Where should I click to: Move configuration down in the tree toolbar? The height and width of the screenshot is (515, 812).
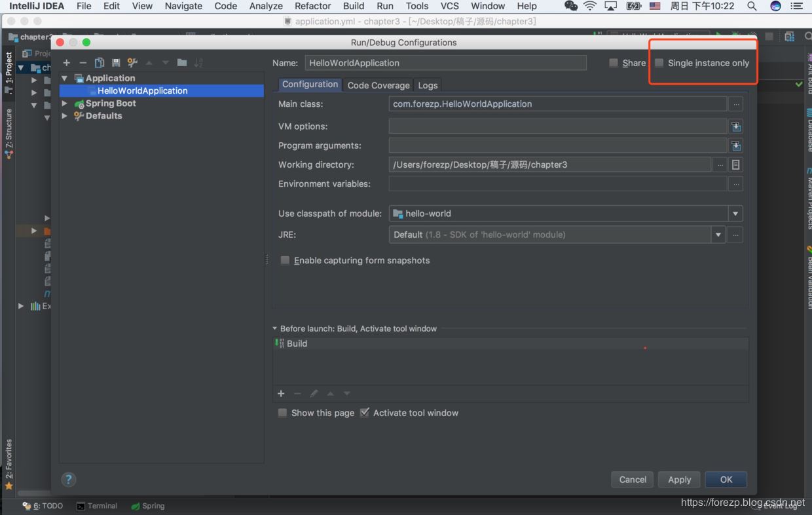pos(166,63)
